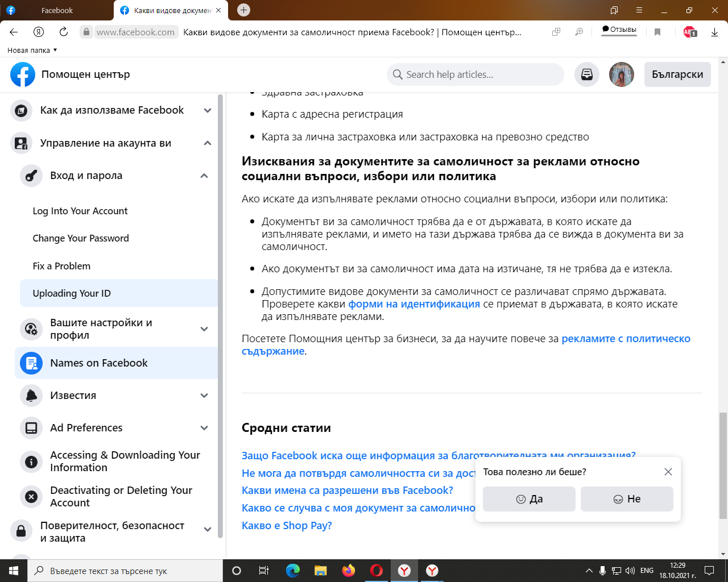Viewport: 728px width, 582px height.
Task: Open Новая папка bookmarks folder
Action: click(32, 50)
